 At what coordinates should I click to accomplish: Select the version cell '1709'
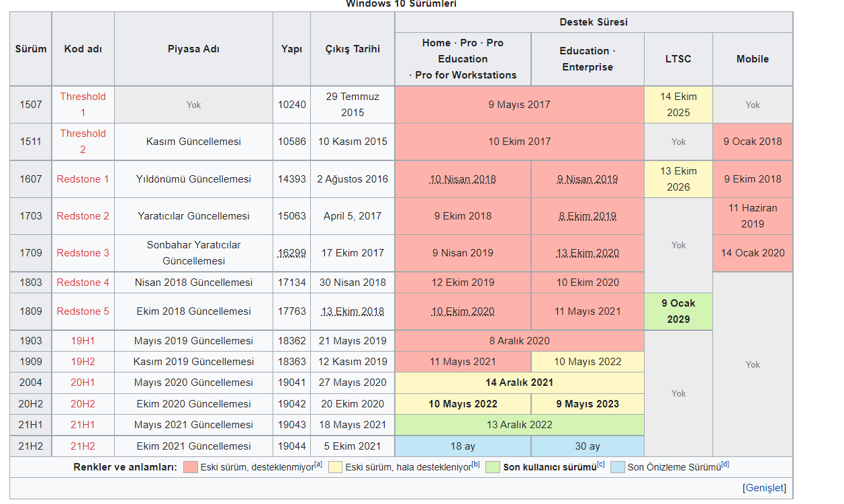click(31, 253)
